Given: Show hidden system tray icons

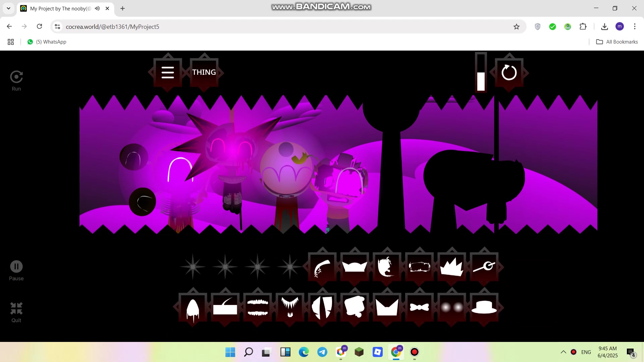Looking at the screenshot, I should click(563, 352).
